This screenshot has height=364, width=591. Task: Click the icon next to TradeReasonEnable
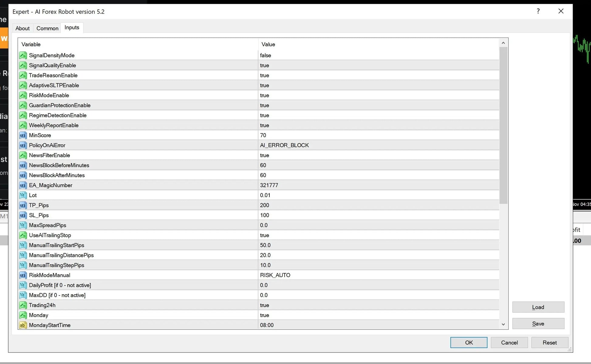(x=23, y=75)
